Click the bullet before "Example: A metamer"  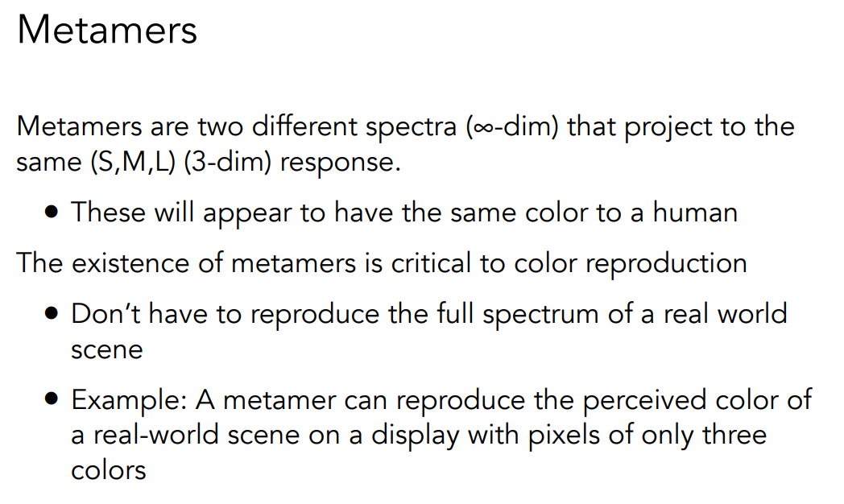[x=53, y=400]
